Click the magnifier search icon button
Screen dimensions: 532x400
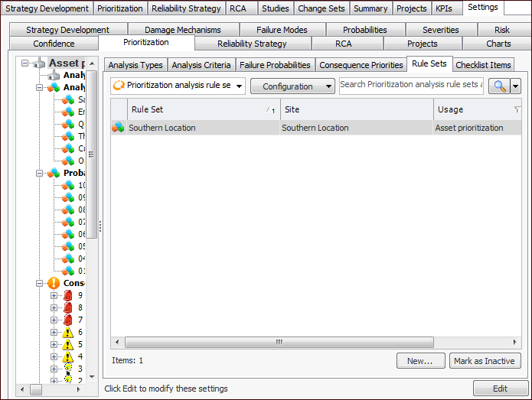click(500, 86)
